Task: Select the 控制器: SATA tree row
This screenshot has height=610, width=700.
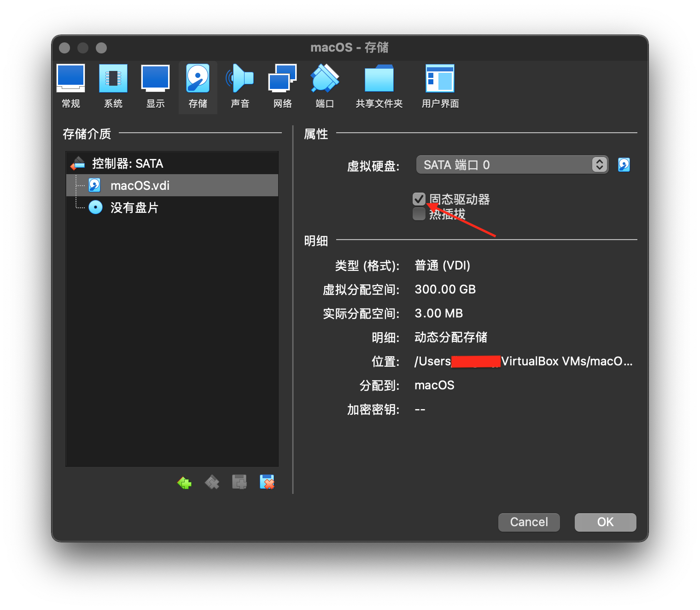Action: coord(172,163)
